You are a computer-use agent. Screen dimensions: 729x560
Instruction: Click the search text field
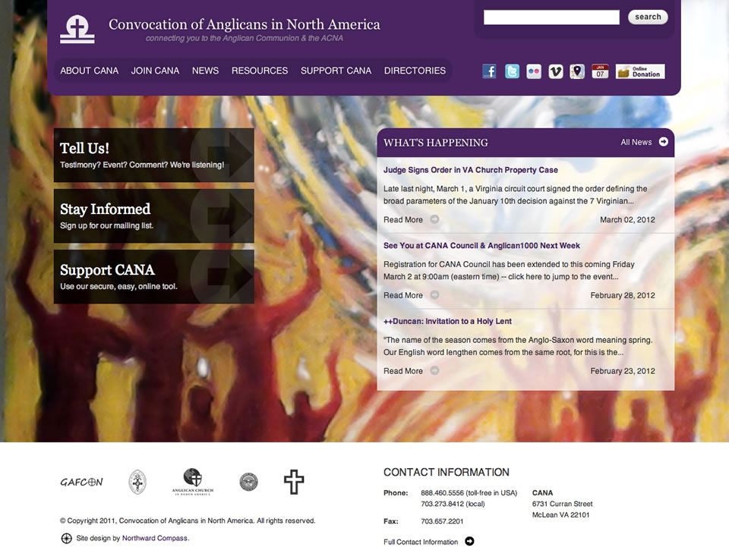pos(551,17)
